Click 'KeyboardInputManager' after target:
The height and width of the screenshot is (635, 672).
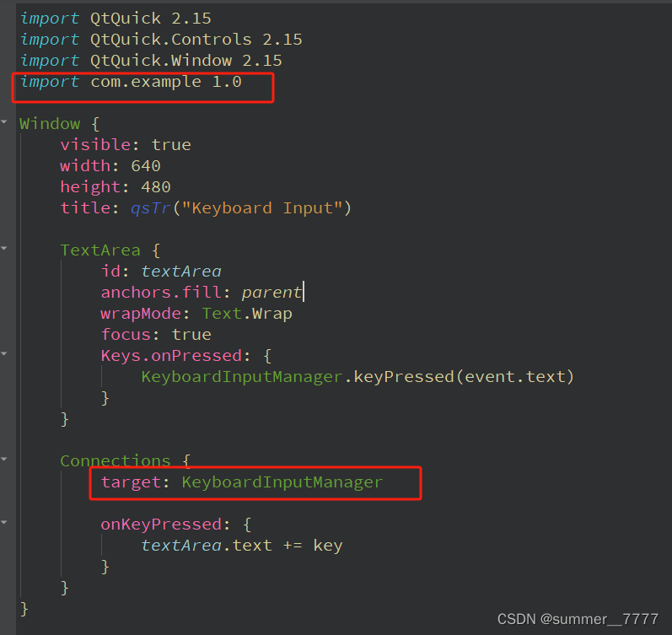click(x=282, y=482)
